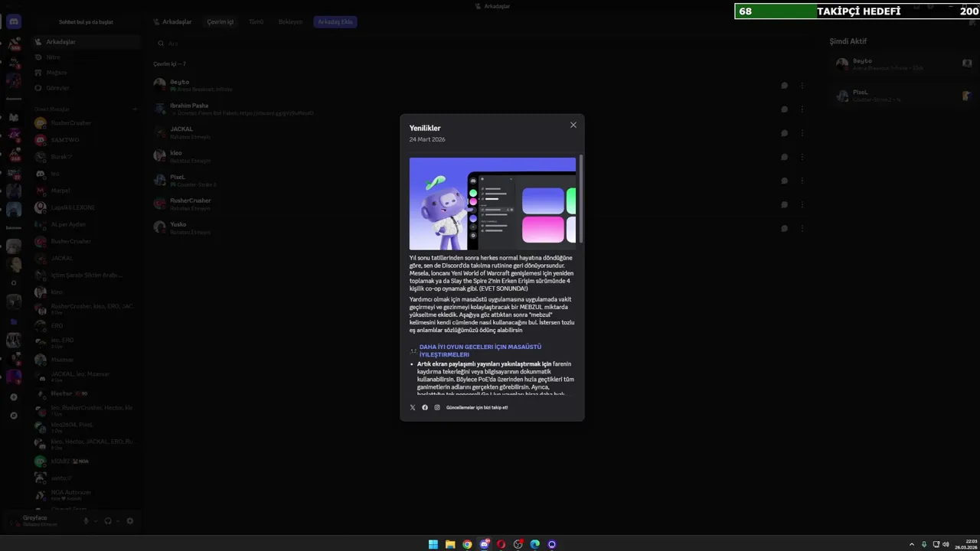Open the kleo2604, PixeL group chat
This screenshot has height=551, width=980.
(x=86, y=427)
